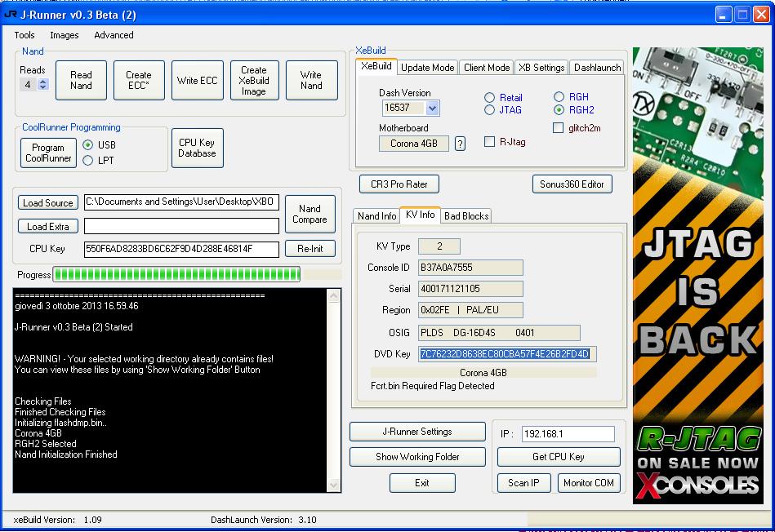The height and width of the screenshot is (532, 775).
Task: Click the Serial number field
Action: (x=470, y=289)
